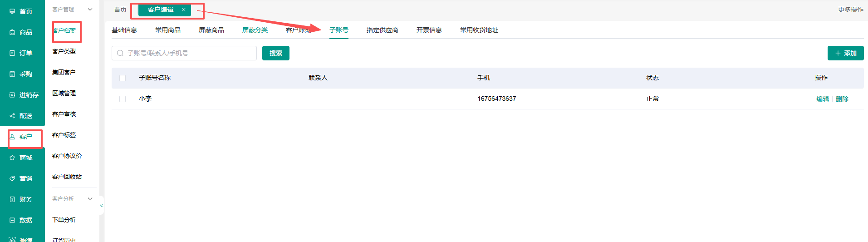Click the magnifier icon in search box
The width and height of the screenshot is (868, 242).
coord(120,53)
